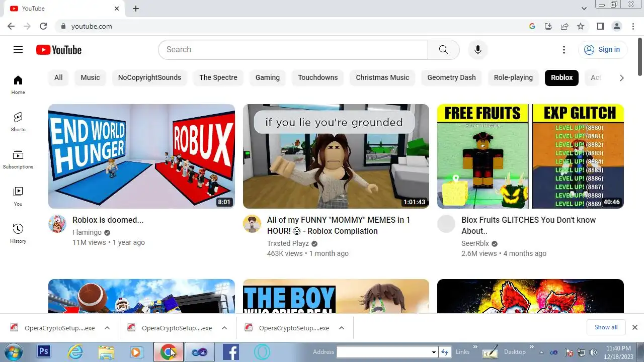The image size is (644, 362).
Task: Click into the YouTube Search field
Action: (x=293, y=50)
